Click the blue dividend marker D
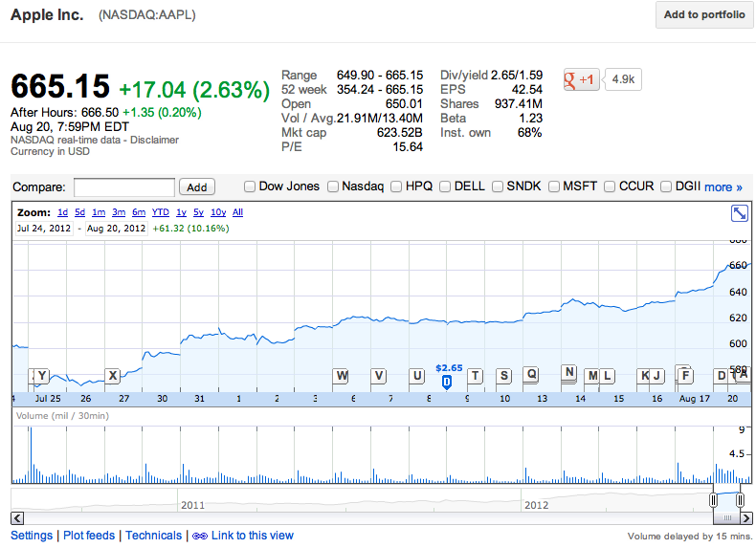The image size is (756, 548). [447, 382]
